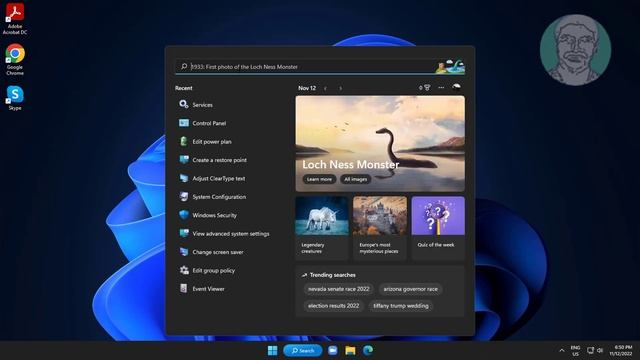Search nevada senate race 2022 trend

(338, 289)
